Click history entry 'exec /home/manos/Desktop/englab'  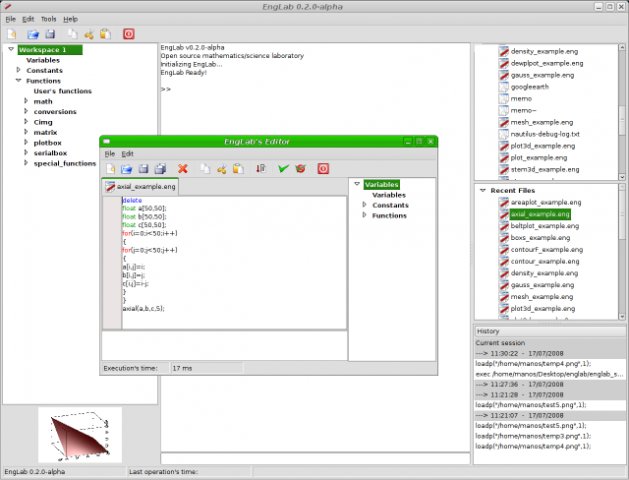[x=550, y=374]
